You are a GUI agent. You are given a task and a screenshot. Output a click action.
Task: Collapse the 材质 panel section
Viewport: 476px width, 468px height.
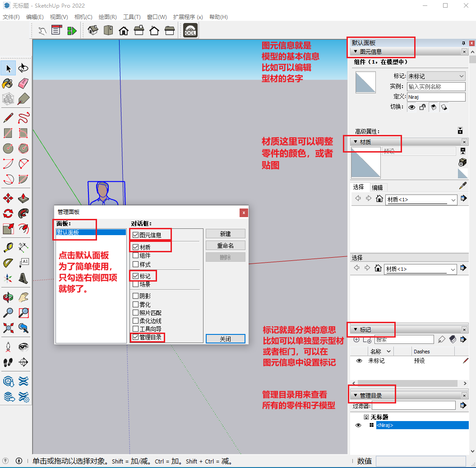tap(356, 142)
